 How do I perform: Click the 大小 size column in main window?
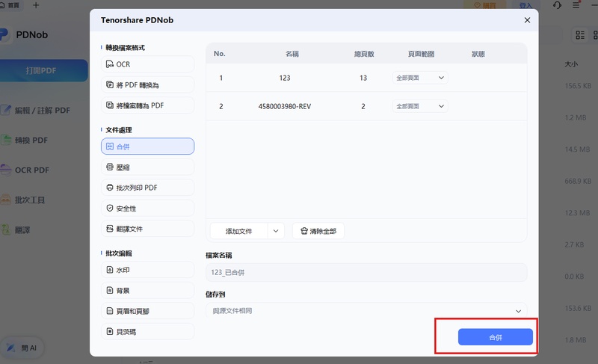(x=571, y=64)
